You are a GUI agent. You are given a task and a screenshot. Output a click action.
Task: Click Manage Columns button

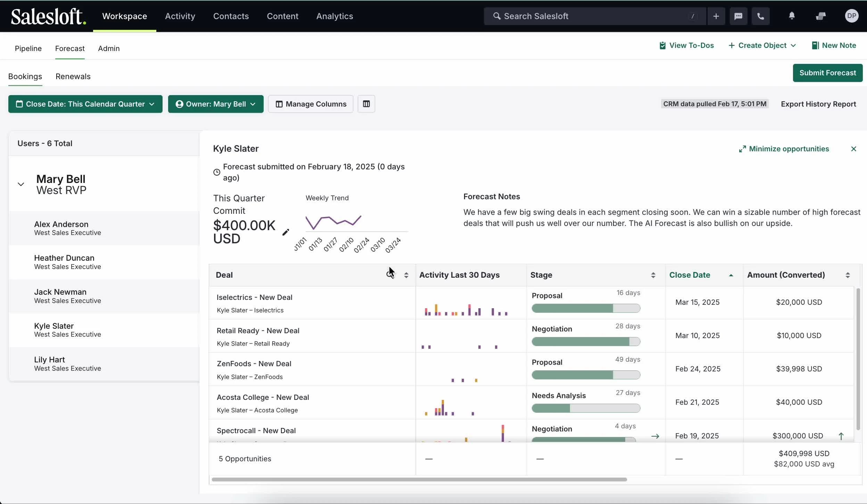tap(311, 104)
